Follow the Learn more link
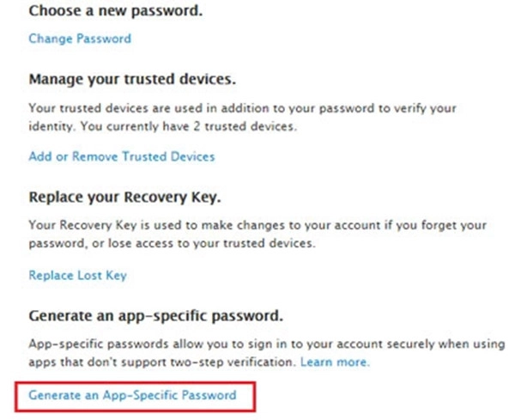Viewport: 515px width, 420px height. (335, 362)
